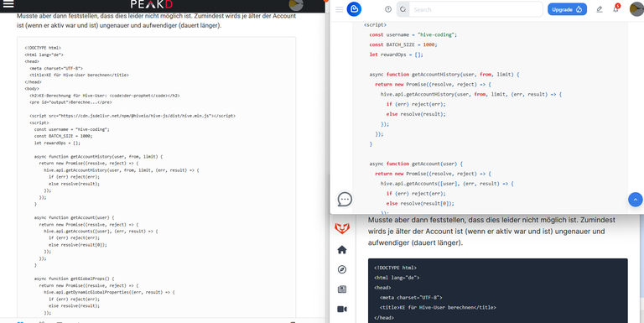Open the video camera icon in sidebar
The width and height of the screenshot is (644, 323).
342,309
